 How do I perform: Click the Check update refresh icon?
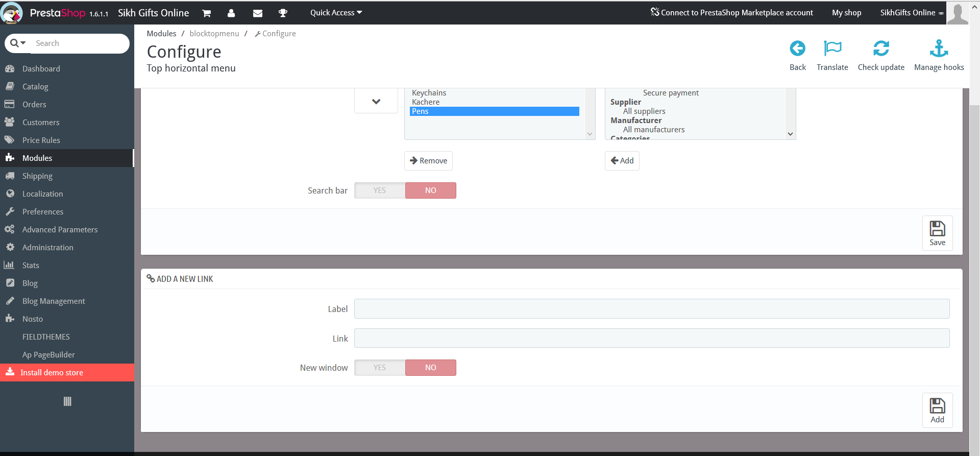coord(881,49)
